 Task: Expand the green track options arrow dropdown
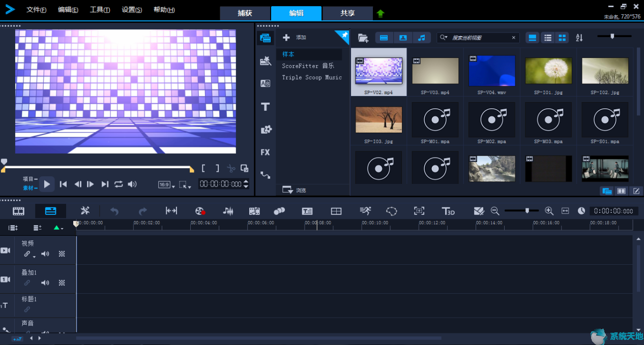(x=58, y=228)
